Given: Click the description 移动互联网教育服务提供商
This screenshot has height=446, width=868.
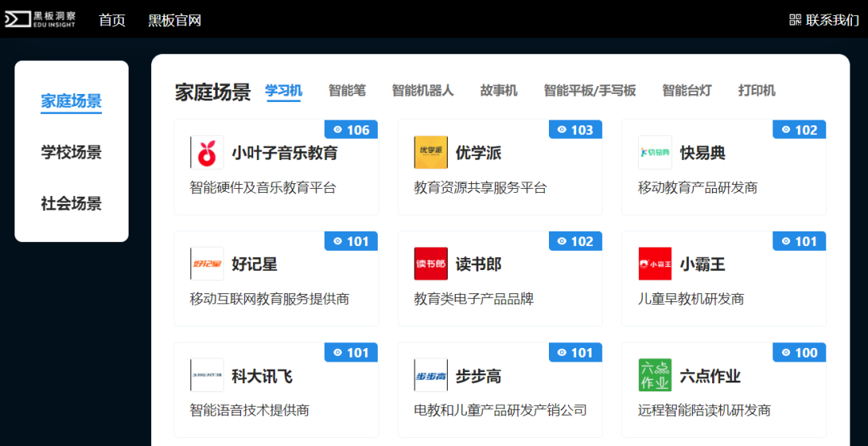Looking at the screenshot, I should pos(269,300).
